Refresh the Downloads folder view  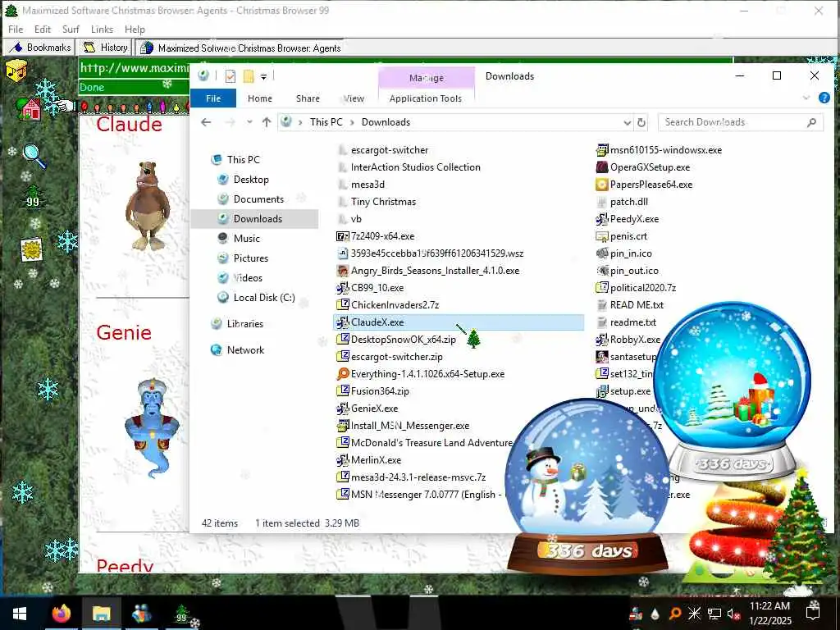(x=641, y=123)
